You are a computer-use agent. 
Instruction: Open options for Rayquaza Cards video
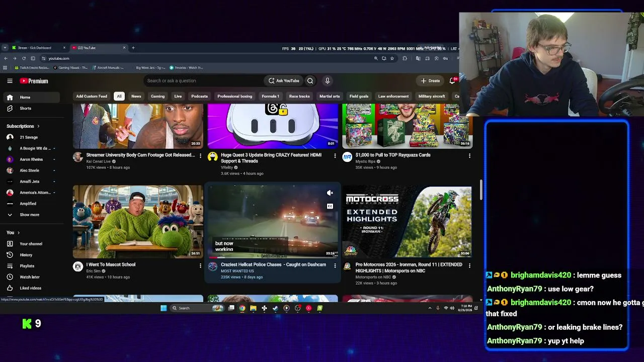click(469, 156)
